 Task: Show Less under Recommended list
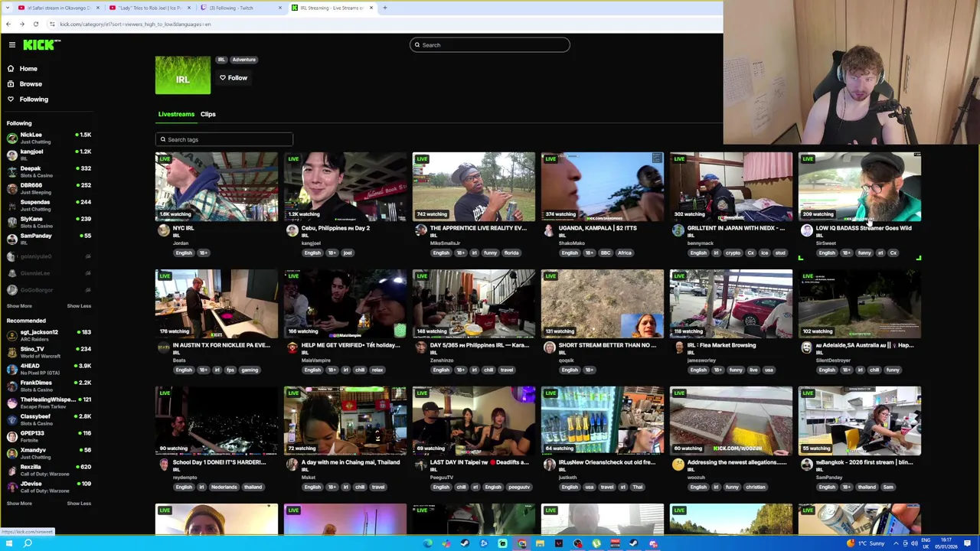pos(79,504)
